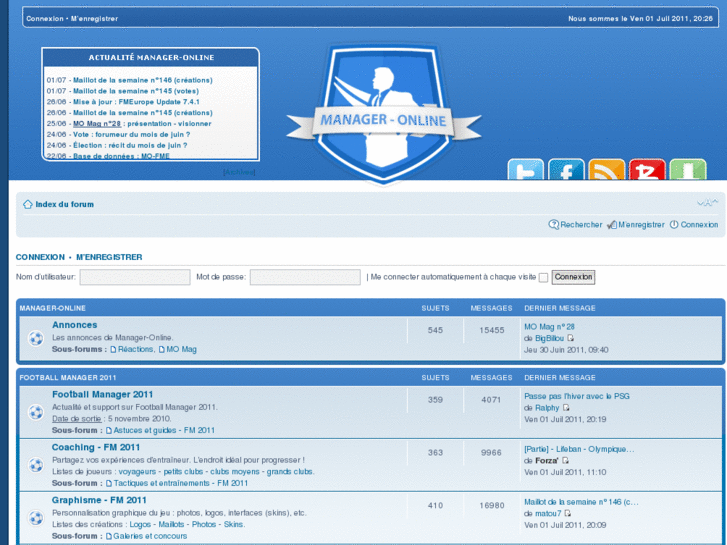Open Maillots creations list link
This screenshot has width=727, height=545.
click(172, 525)
